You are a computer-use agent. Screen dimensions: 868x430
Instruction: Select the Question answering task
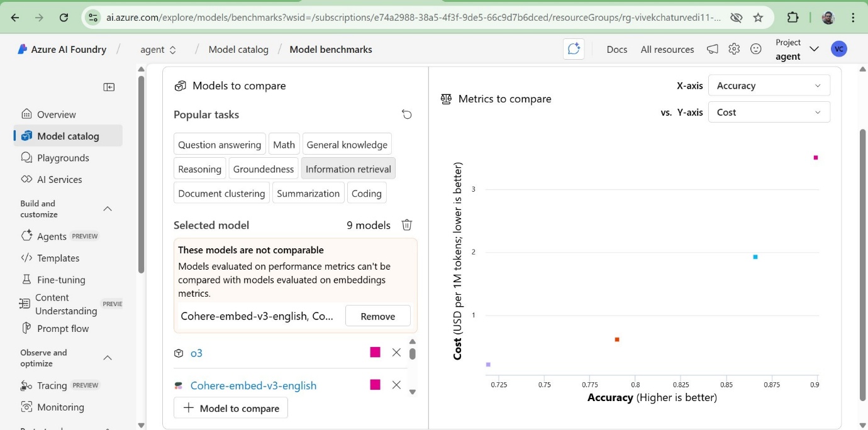point(220,145)
